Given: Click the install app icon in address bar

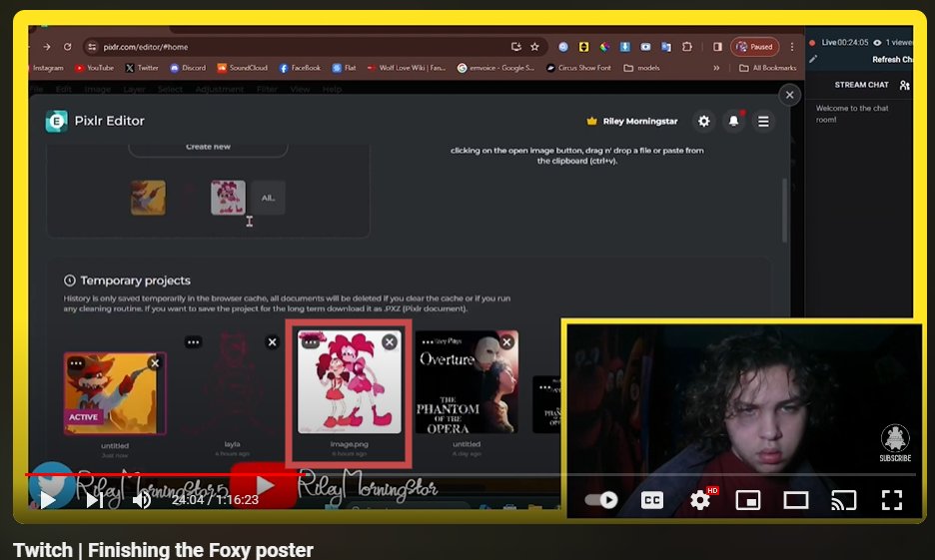Looking at the screenshot, I should [x=516, y=47].
